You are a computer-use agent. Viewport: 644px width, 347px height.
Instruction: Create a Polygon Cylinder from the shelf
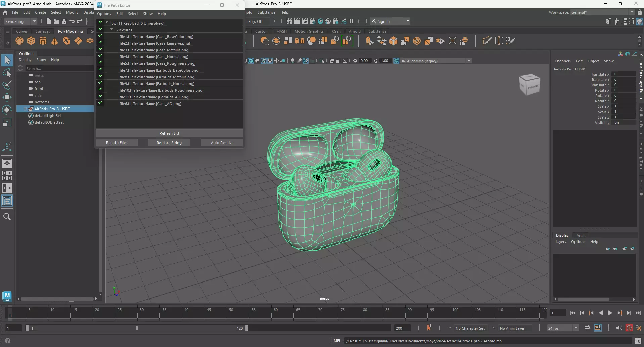pyautogui.click(x=43, y=41)
